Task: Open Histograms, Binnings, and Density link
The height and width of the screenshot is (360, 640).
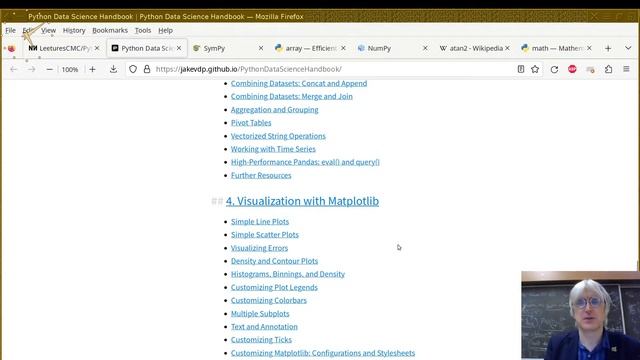Action: click(x=288, y=274)
